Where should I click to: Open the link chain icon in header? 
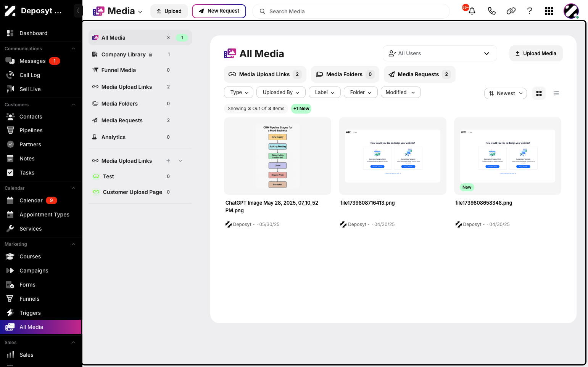click(511, 11)
